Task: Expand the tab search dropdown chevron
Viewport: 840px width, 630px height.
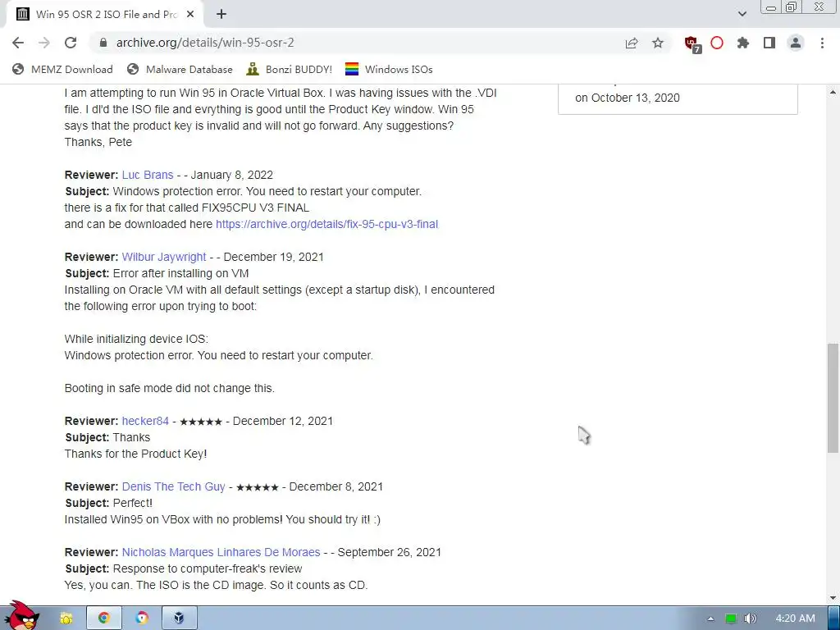Action: [742, 14]
